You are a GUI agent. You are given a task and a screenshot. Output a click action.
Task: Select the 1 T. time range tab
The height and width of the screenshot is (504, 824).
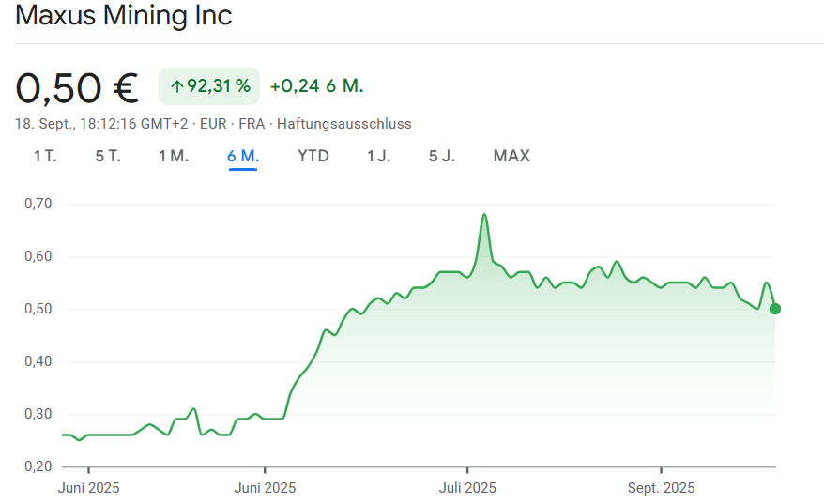click(x=45, y=156)
